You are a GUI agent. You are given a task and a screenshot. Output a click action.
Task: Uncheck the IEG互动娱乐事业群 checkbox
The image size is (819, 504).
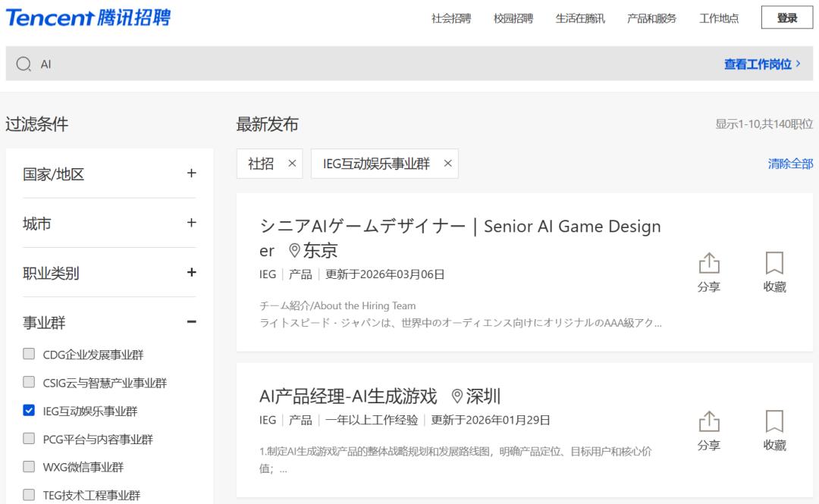[x=29, y=411]
